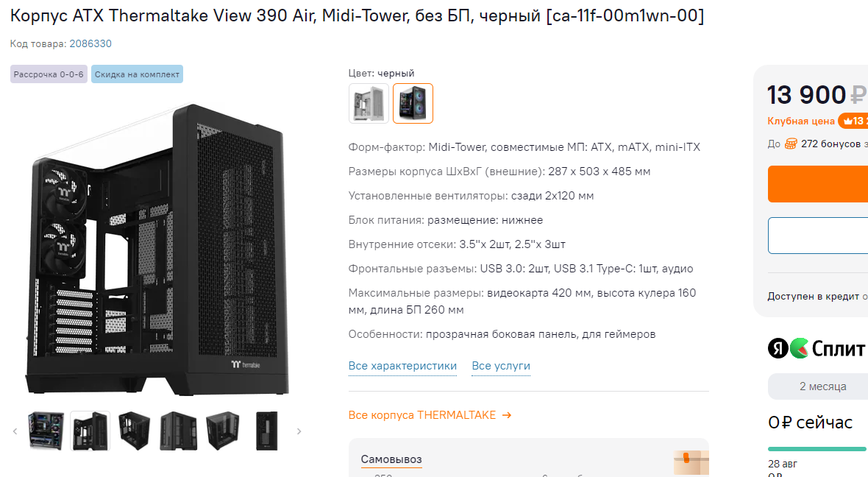Select the white case color swatch
The height and width of the screenshot is (477, 868).
pos(369,103)
